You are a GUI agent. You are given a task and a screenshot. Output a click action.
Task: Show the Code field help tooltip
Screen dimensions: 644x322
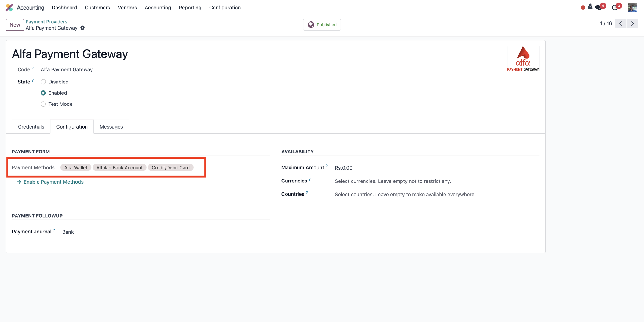click(32, 68)
